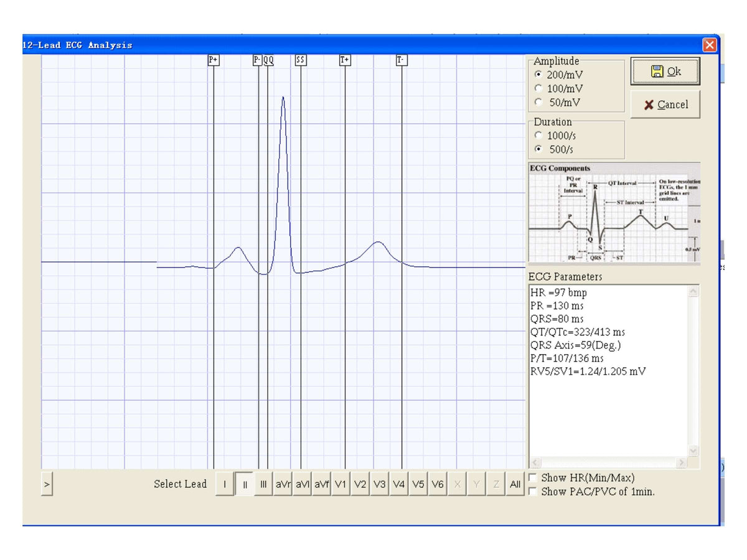Click the S marker label nearest T+
This screenshot has width=747, height=560.
(x=303, y=60)
